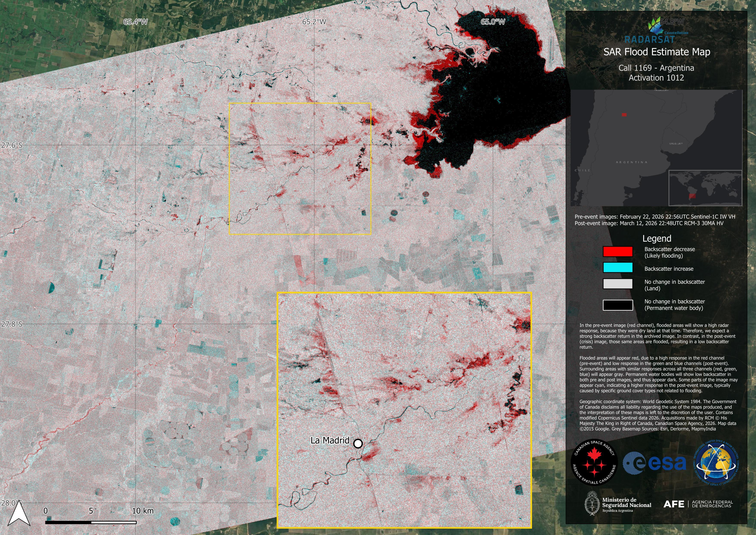Click the SAR Flood Estimate Map title
The height and width of the screenshot is (535, 756).
pos(656,52)
